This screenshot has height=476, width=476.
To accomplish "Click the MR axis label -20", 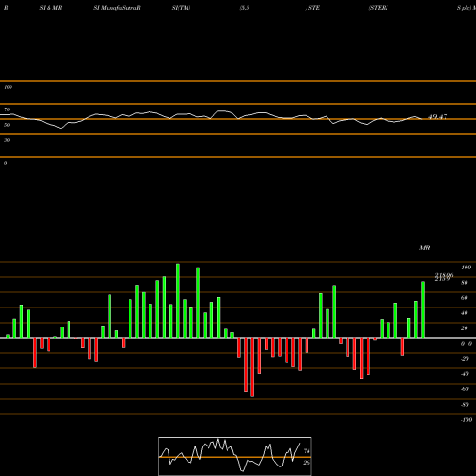I will point(465,359).
